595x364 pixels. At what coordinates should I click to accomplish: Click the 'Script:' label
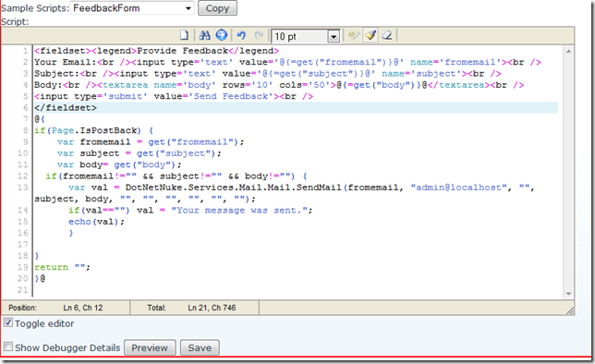coord(15,21)
